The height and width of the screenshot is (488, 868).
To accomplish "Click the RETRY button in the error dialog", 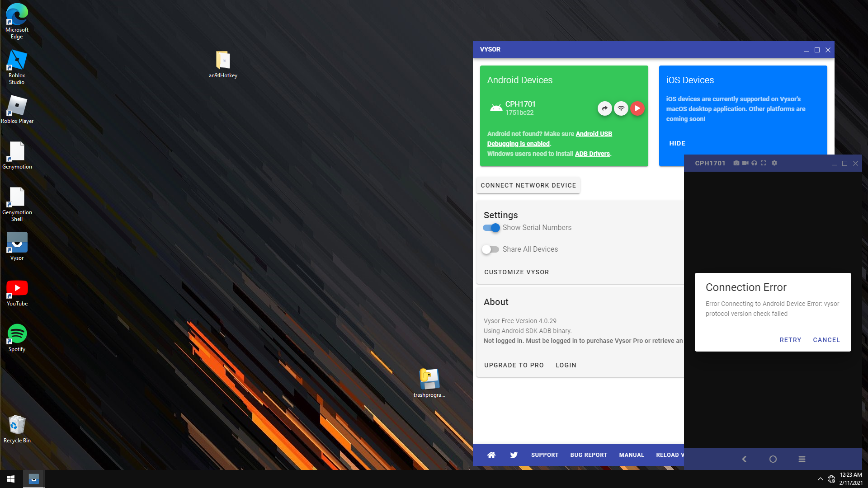I will tap(790, 340).
